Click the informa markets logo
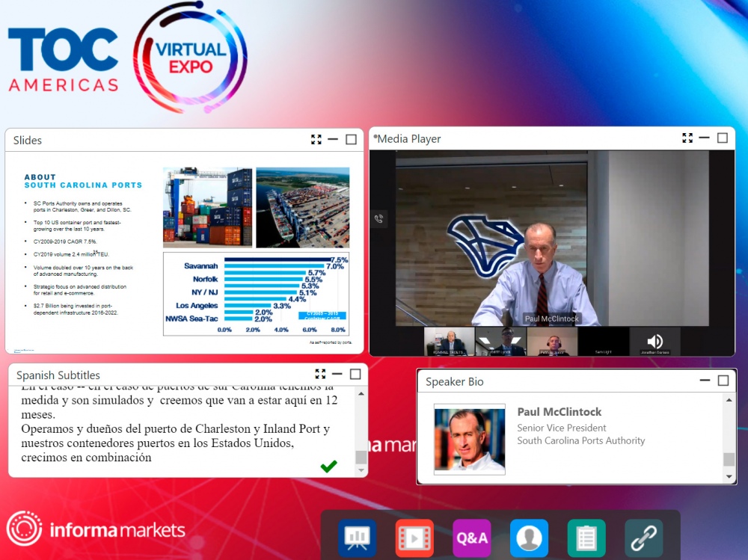This screenshot has height=560, width=748. point(96,529)
